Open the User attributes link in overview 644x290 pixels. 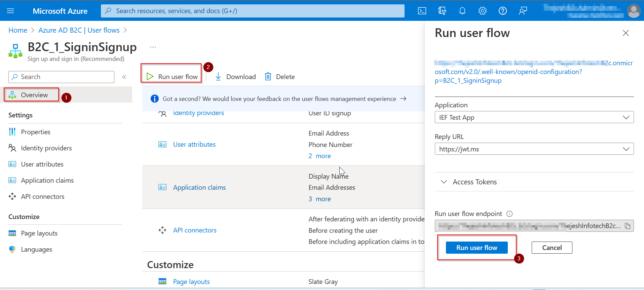coord(194,144)
